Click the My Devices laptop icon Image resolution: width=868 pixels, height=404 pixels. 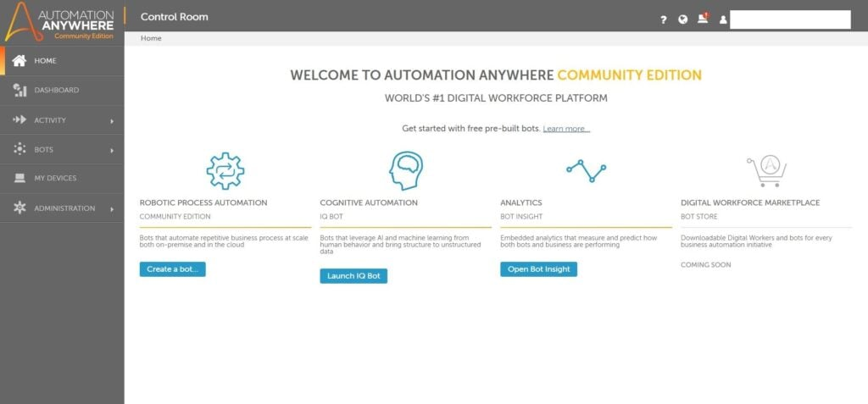pos(19,178)
